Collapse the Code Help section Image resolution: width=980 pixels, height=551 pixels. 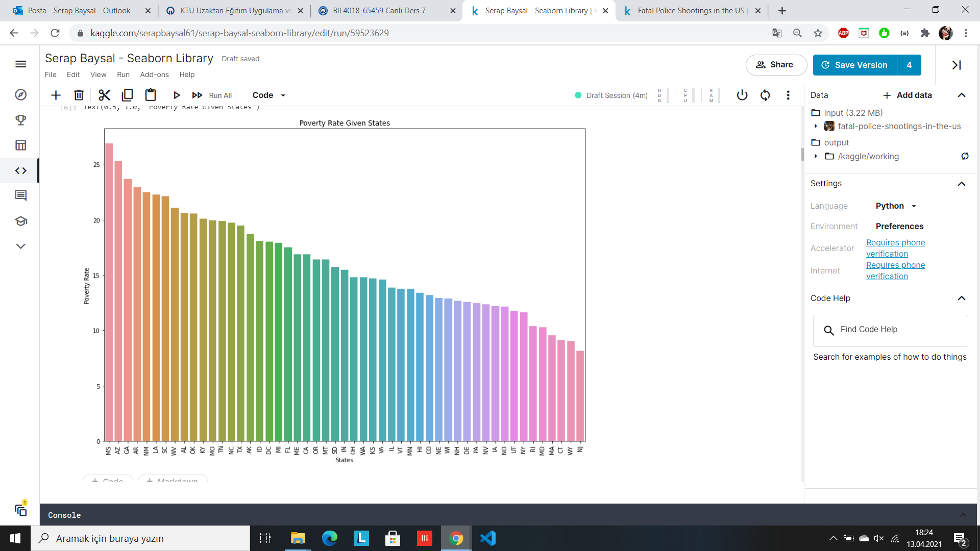pos(961,298)
